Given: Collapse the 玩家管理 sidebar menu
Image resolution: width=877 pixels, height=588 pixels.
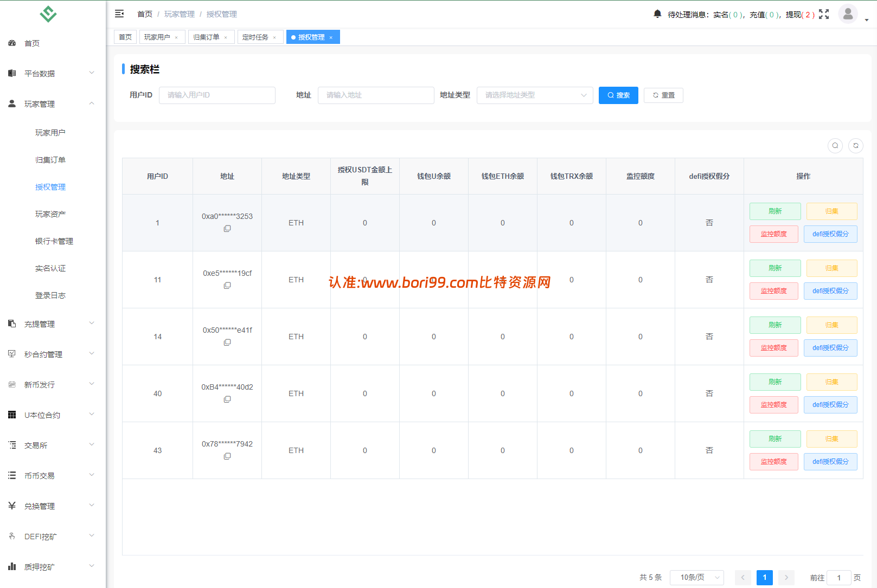Looking at the screenshot, I should pyautogui.click(x=53, y=104).
